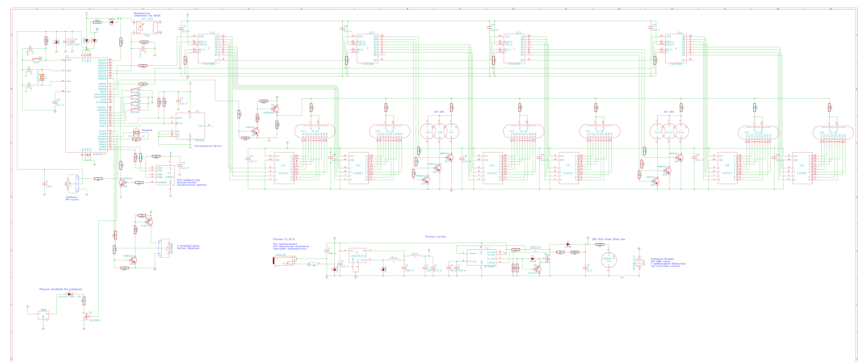Select the HL1 IN-18 nixie tube
Viewport: 868px width, 362px height.
pyautogui.click(x=315, y=131)
